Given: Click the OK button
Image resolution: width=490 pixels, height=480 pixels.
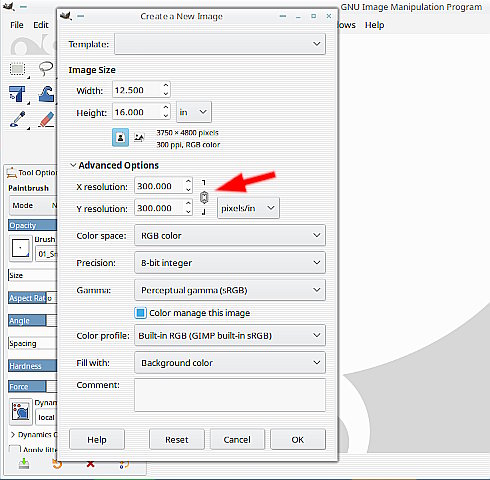Looking at the screenshot, I should (298, 440).
